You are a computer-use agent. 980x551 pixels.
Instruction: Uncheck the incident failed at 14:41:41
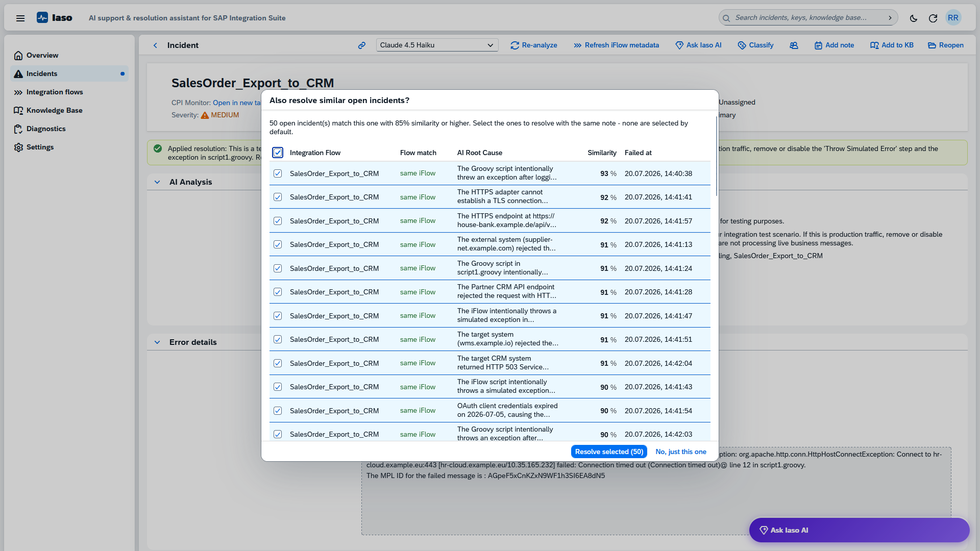tap(278, 197)
